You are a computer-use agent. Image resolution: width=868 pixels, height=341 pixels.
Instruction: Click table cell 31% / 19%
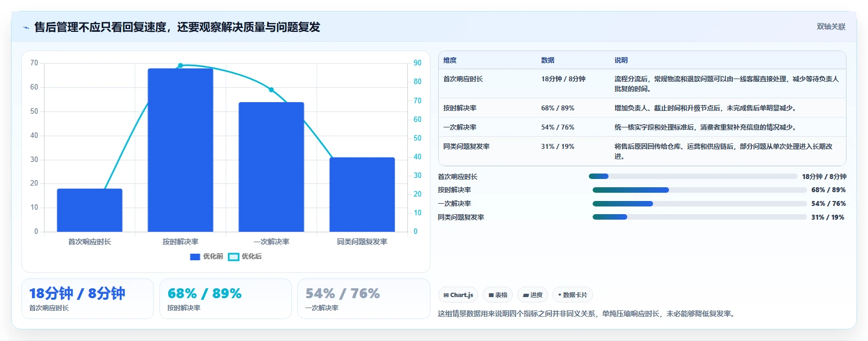click(x=557, y=147)
